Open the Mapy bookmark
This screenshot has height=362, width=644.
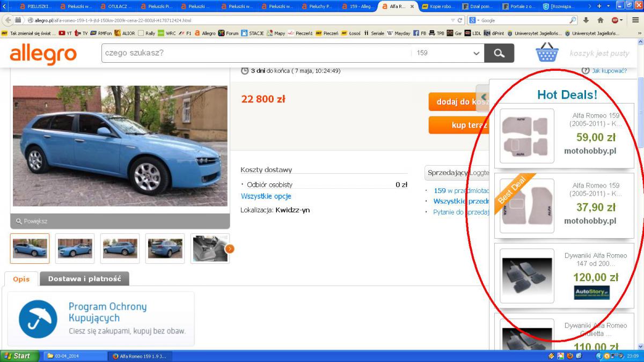tap(276, 33)
